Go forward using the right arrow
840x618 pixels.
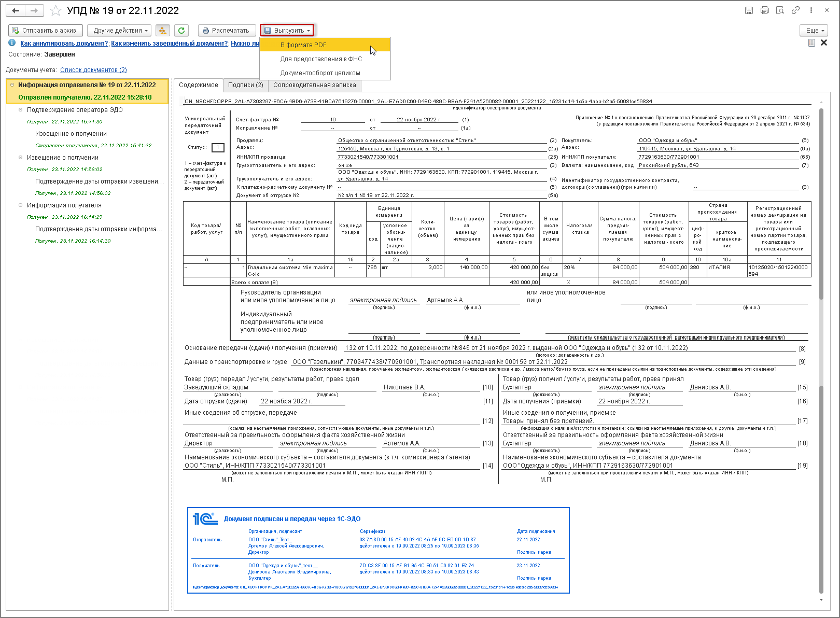click(34, 10)
